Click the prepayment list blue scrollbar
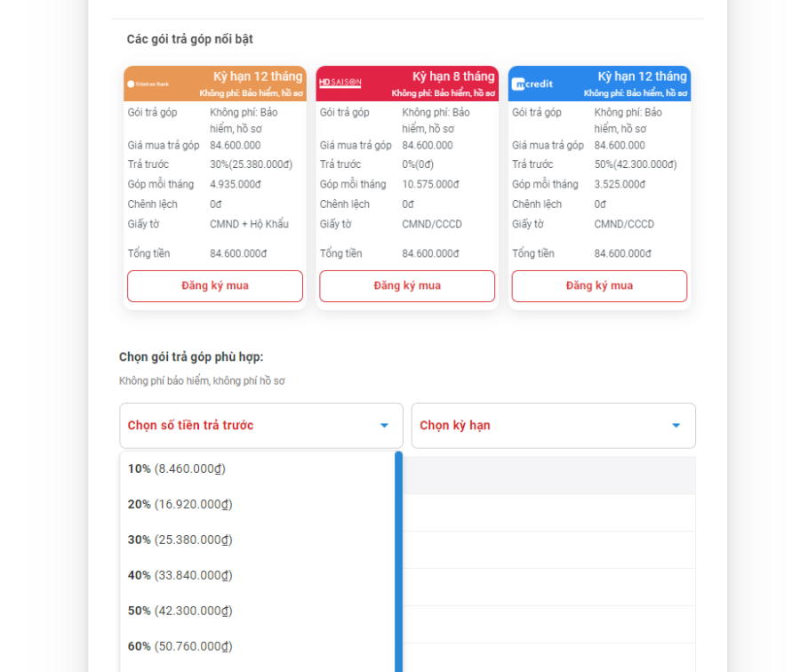800x672 pixels. pos(398,560)
